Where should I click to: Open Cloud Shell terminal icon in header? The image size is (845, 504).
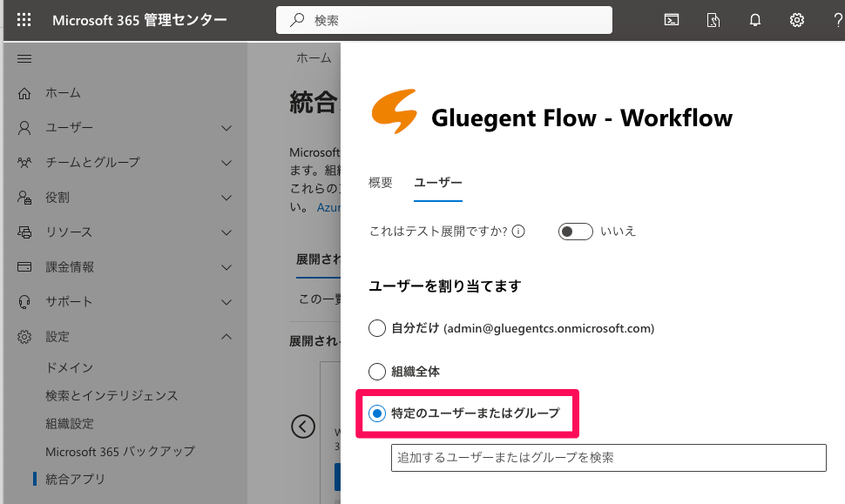[x=672, y=21]
